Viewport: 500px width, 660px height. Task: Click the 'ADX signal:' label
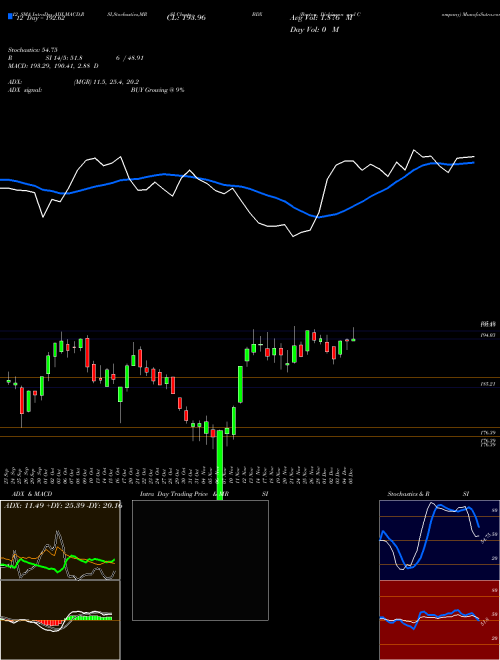[x=25, y=90]
